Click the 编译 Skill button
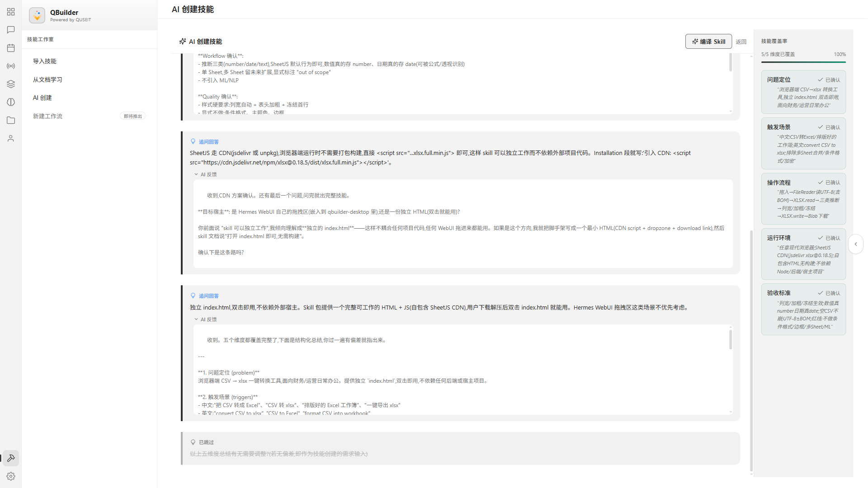This screenshot has height=488, width=868. pos(708,42)
